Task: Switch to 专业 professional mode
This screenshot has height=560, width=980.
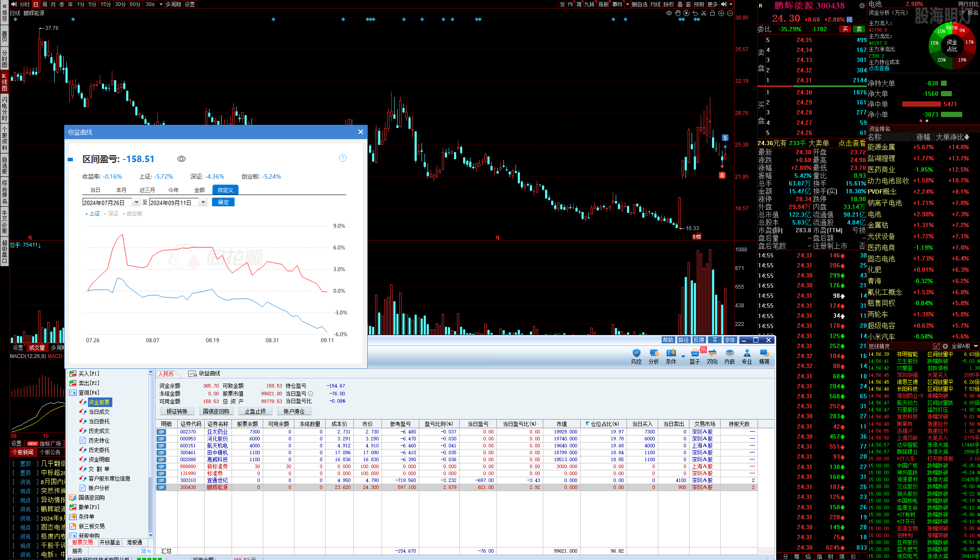Action: coord(747,356)
